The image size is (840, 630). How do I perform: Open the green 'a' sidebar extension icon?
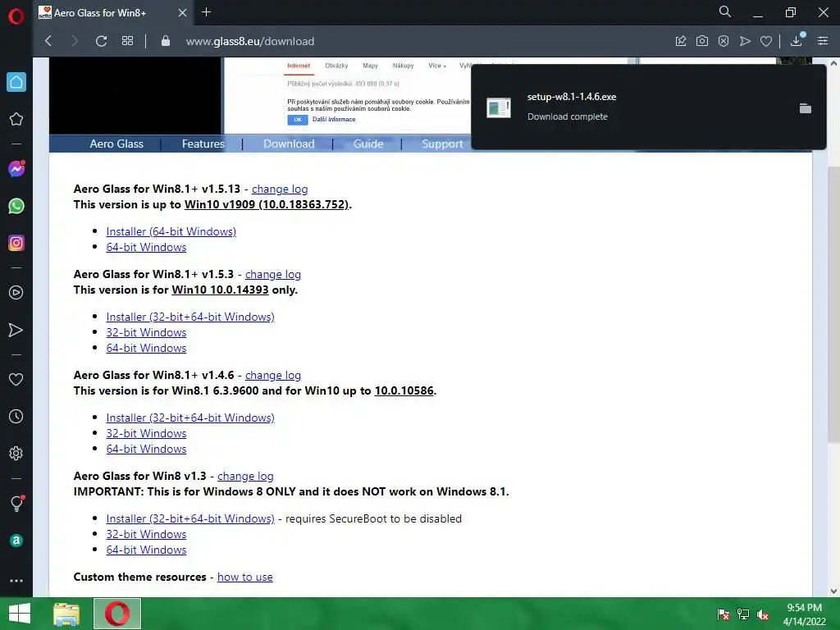(16, 541)
